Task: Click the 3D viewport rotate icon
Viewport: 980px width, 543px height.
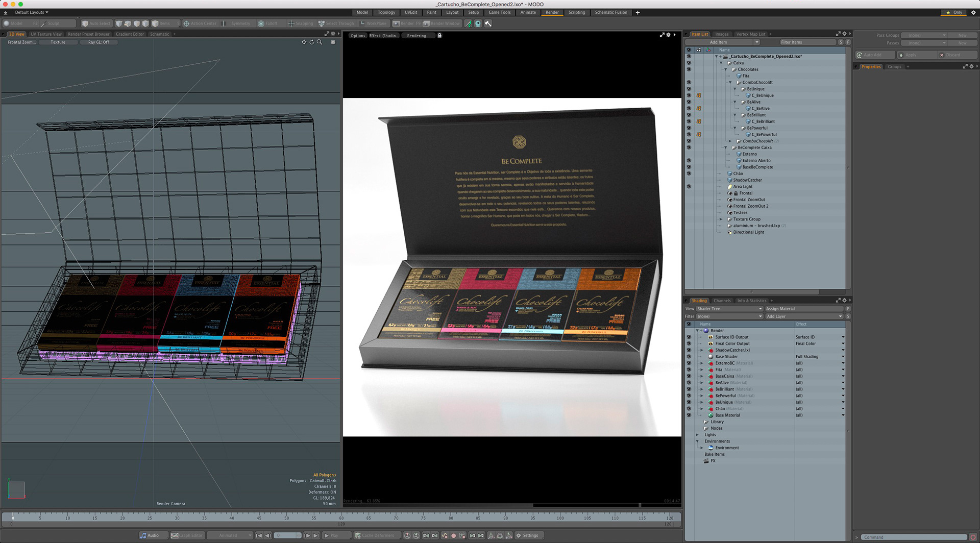Action: point(311,42)
